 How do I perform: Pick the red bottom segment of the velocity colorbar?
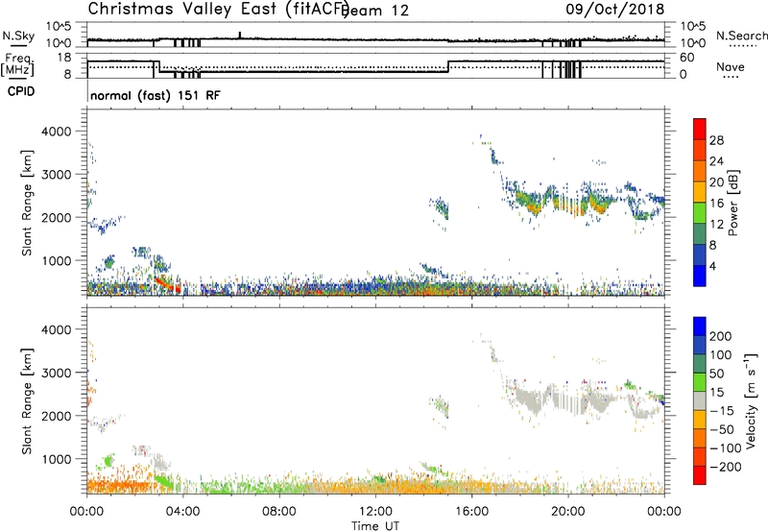tap(700, 475)
